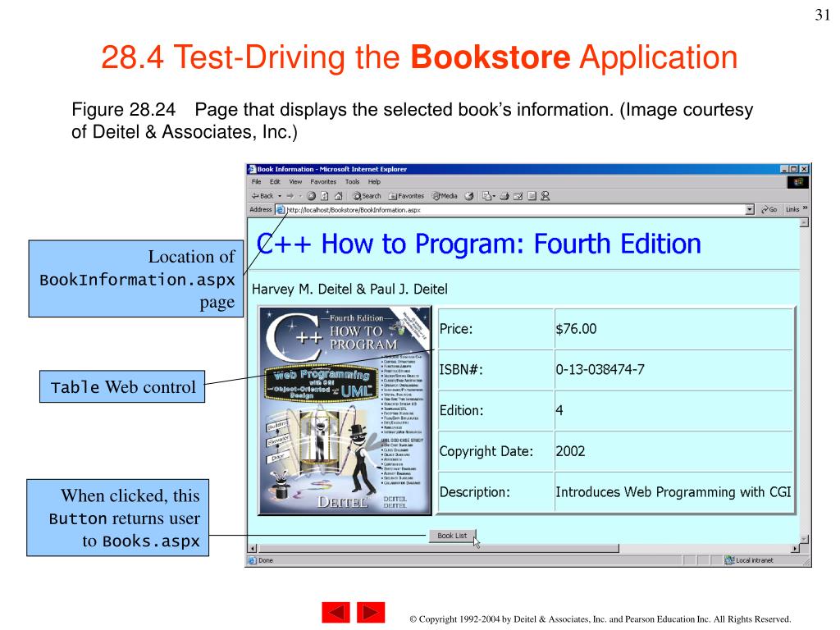Image resolution: width=840 pixels, height=630 pixels.
Task: Click the Copyright Date value 2002
Action: (x=570, y=451)
